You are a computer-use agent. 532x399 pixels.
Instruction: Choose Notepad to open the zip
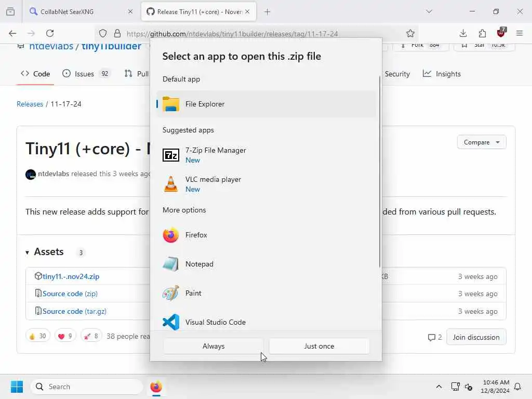267,264
